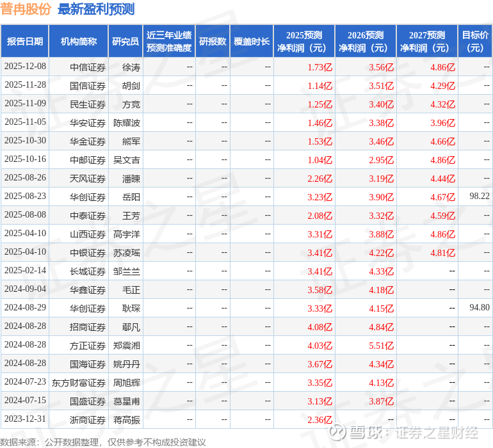Click target price 94.80

(x=480, y=307)
